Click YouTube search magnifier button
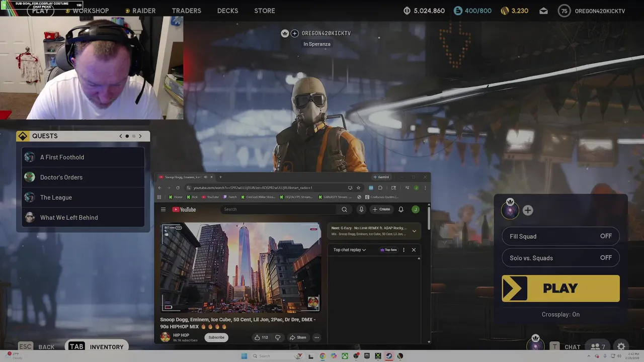Image resolution: width=644 pixels, height=362 pixels. tap(344, 209)
